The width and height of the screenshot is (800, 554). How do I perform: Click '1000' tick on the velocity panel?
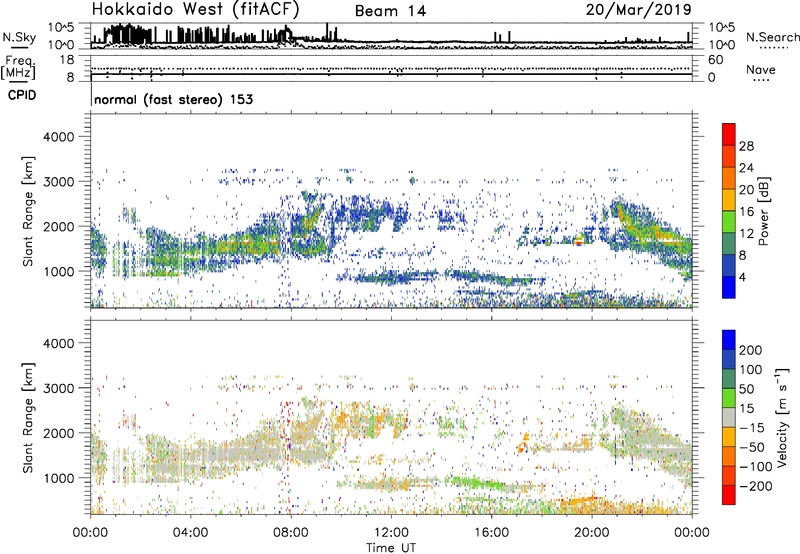[58, 478]
